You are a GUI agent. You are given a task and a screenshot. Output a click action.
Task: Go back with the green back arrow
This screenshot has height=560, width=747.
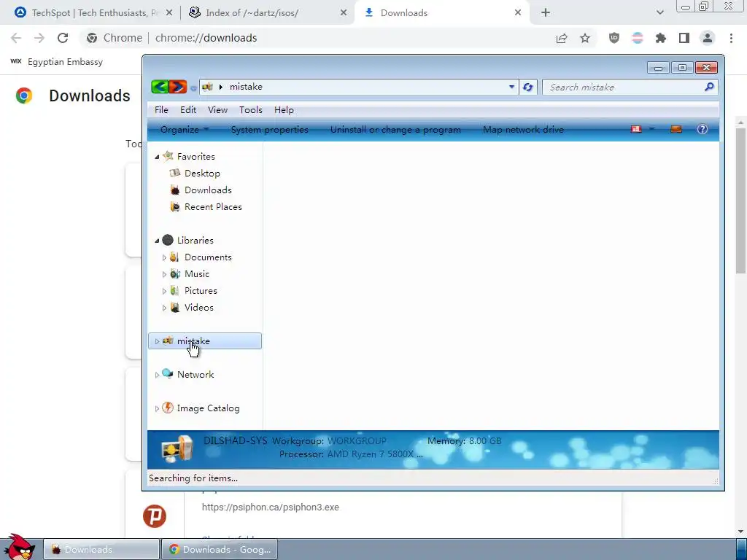pyautogui.click(x=160, y=87)
